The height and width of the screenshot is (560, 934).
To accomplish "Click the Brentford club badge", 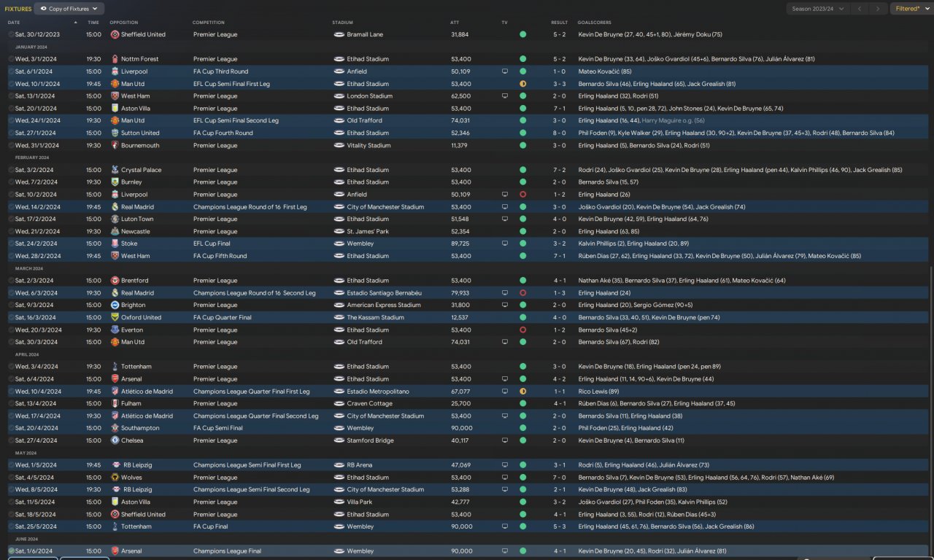I will coord(115,281).
